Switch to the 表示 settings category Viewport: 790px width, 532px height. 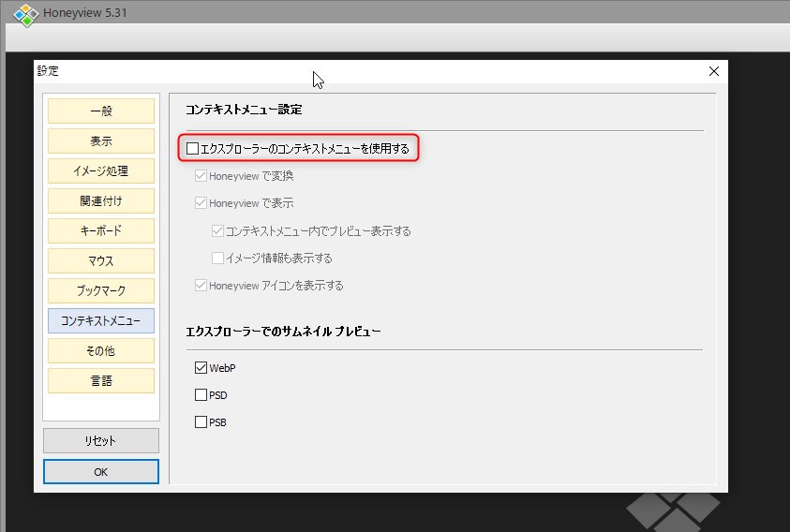(101, 140)
